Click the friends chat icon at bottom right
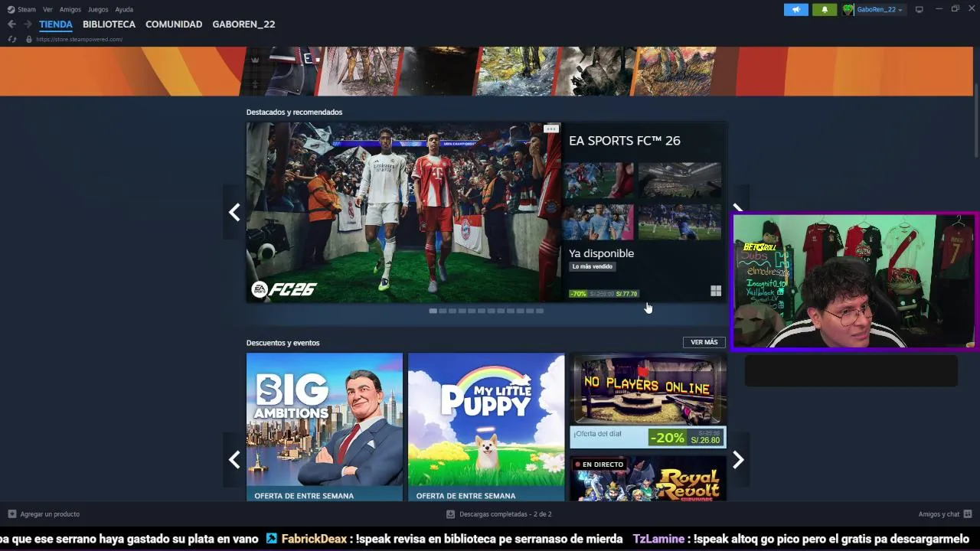 [x=968, y=514]
